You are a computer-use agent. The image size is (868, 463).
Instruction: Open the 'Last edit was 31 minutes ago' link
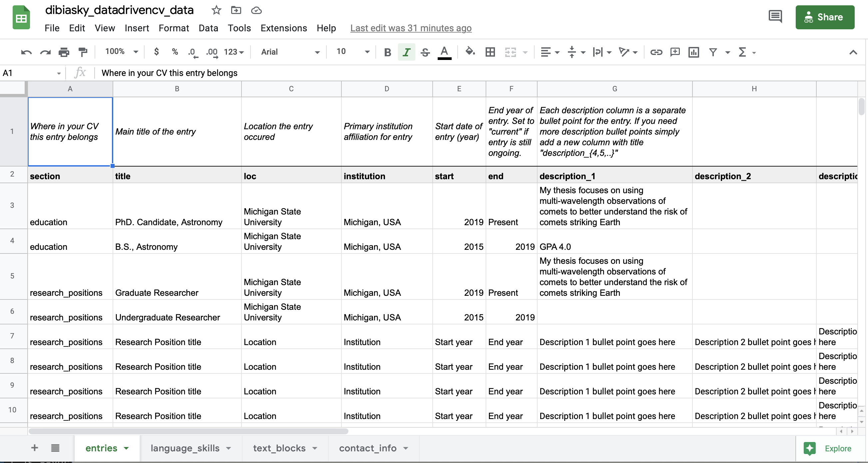click(411, 28)
